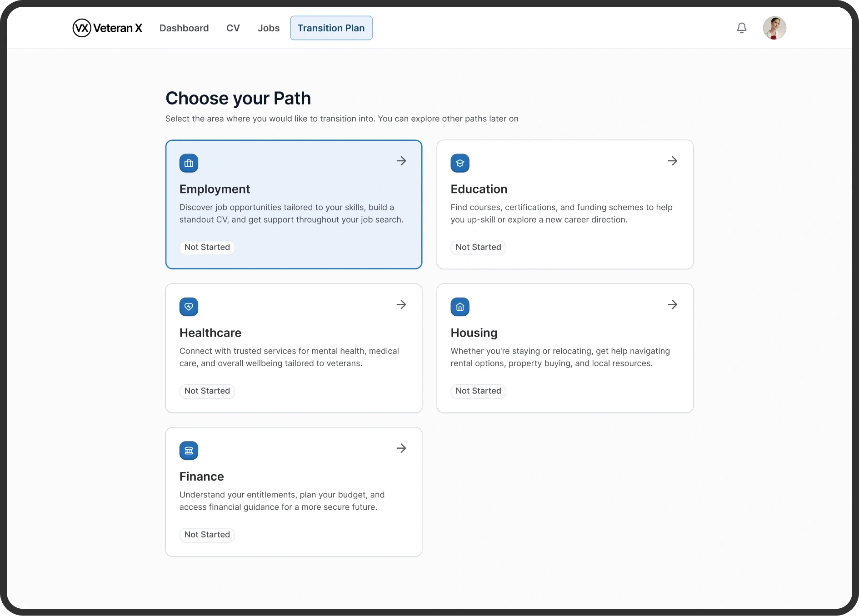Screen dimensions: 859x616
Task: Open the Finance path title
Action: pyautogui.click(x=202, y=477)
